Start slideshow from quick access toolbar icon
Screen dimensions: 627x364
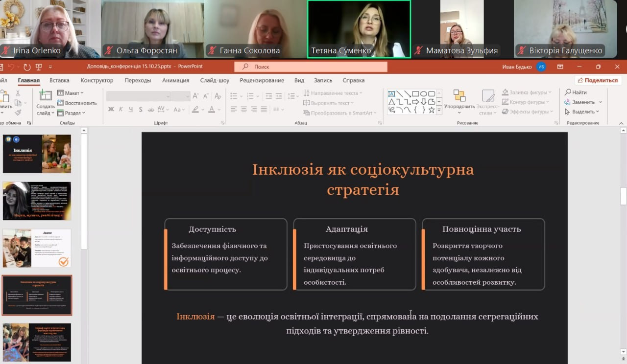click(39, 67)
